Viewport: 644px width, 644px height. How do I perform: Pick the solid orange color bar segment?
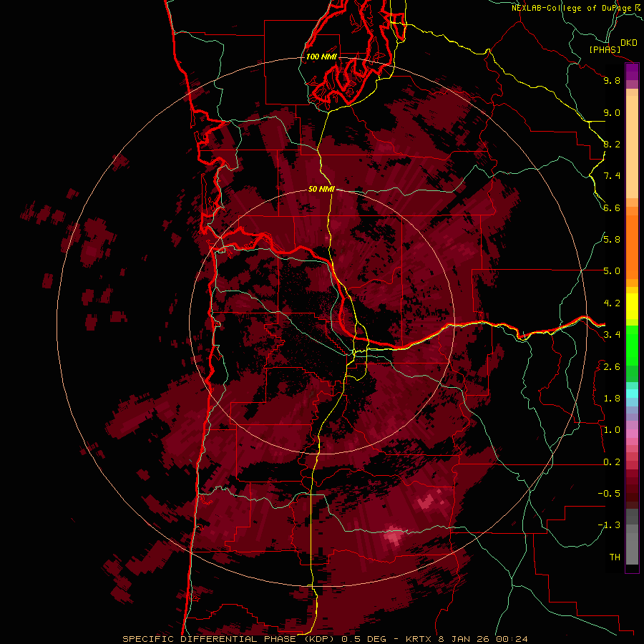(x=632, y=248)
